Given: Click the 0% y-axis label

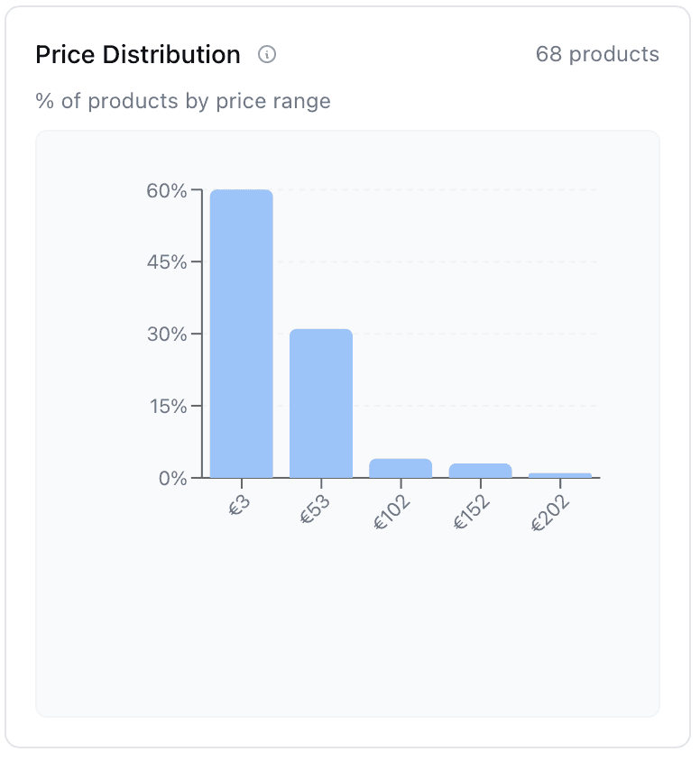Looking at the screenshot, I should (x=172, y=478).
